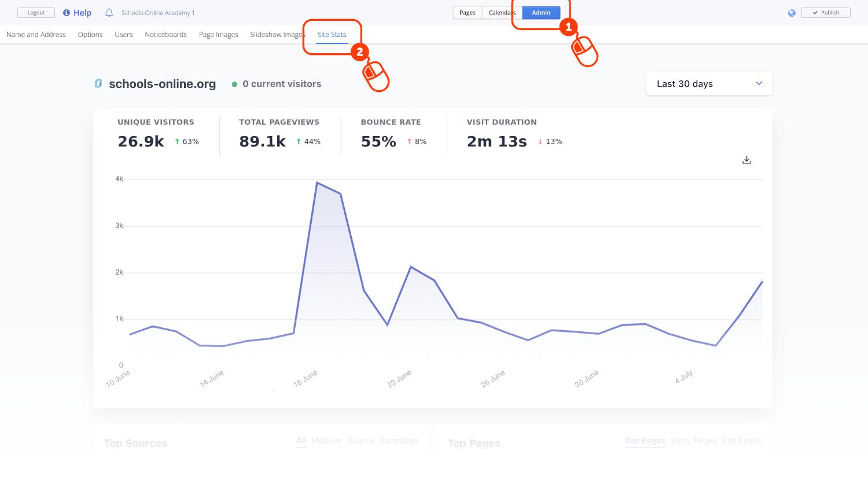Image resolution: width=868 pixels, height=484 pixels.
Task: Open Name and Address settings
Action: pyautogui.click(x=36, y=35)
